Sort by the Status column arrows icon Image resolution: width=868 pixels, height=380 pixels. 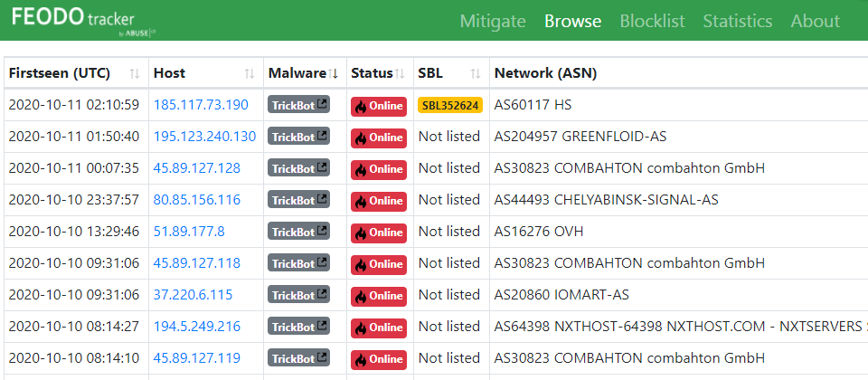click(x=400, y=73)
